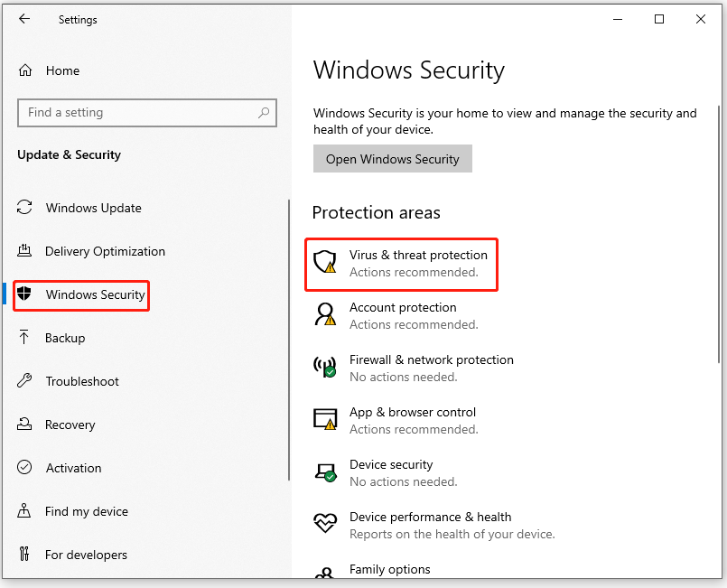Click the Device security laptop icon
This screenshot has width=727, height=588.
[325, 472]
